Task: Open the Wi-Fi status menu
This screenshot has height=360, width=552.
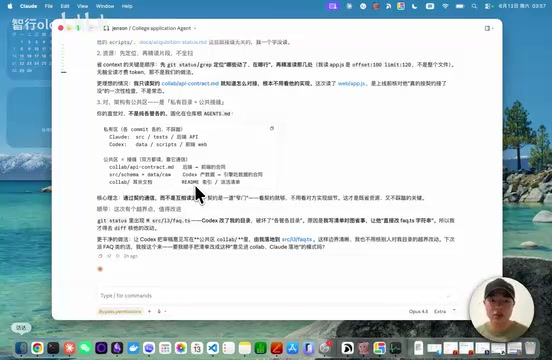Action: 445,6
